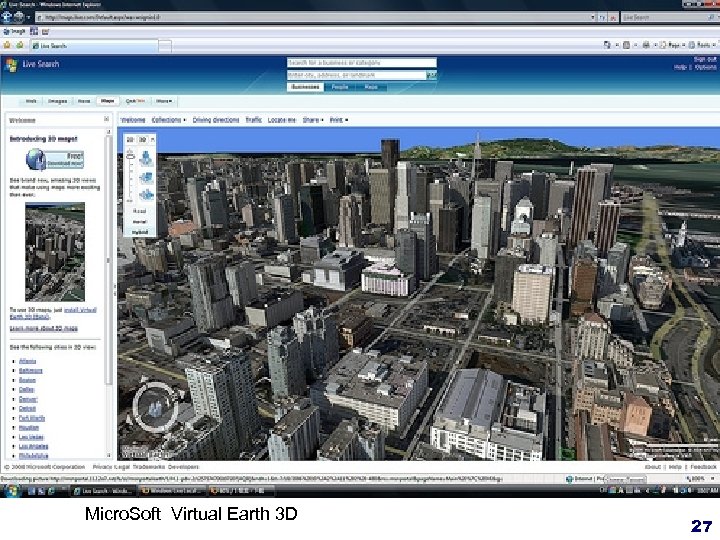The width and height of the screenshot is (720, 540).
Task: Open the Web search nav item
Action: [x=31, y=101]
